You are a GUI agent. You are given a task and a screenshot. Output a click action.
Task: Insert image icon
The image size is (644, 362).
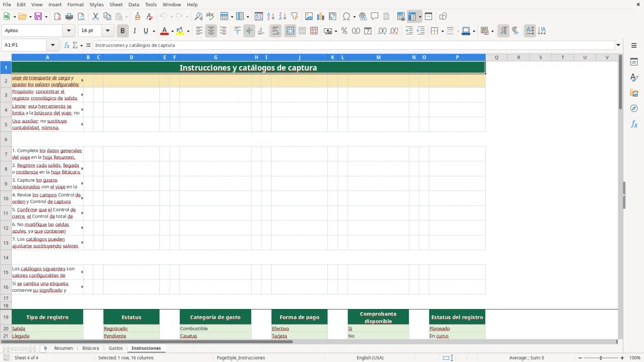[309, 17]
